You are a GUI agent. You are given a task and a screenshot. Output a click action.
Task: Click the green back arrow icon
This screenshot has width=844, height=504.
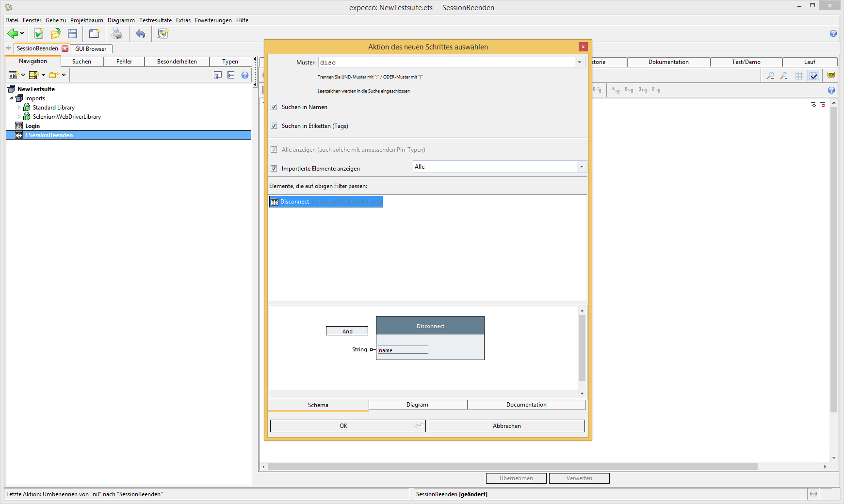coord(13,33)
